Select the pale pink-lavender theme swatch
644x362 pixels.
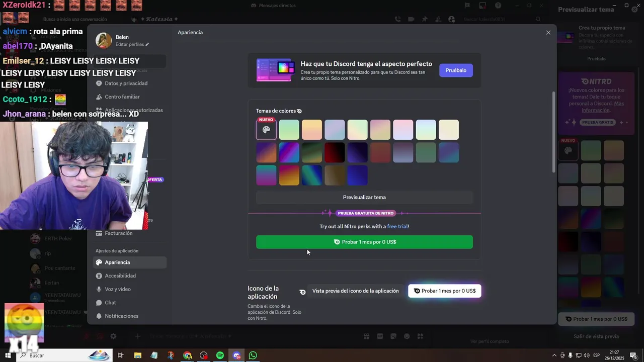pos(403,130)
